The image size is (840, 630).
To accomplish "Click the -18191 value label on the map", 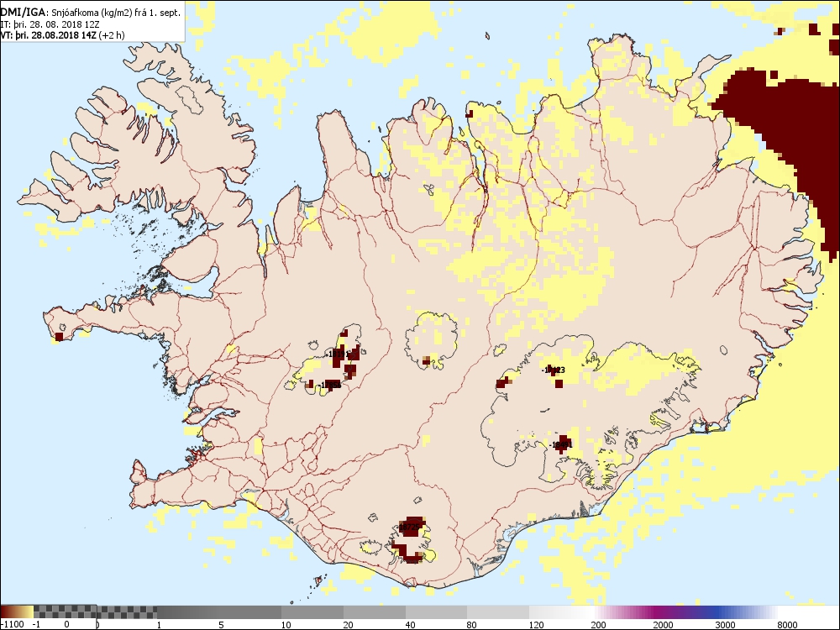I will point(338,354).
